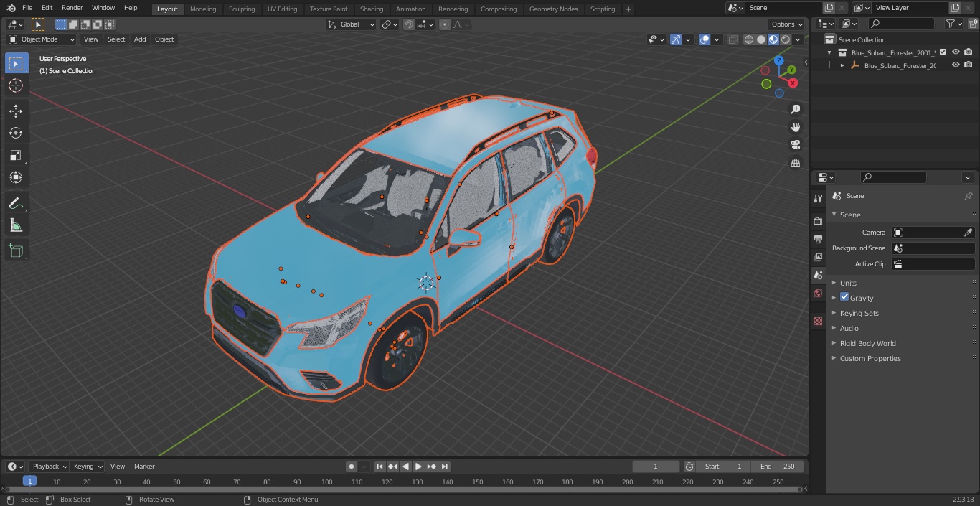Image resolution: width=980 pixels, height=506 pixels.
Task: Click the zoom magnifier viewport icon
Action: click(795, 109)
